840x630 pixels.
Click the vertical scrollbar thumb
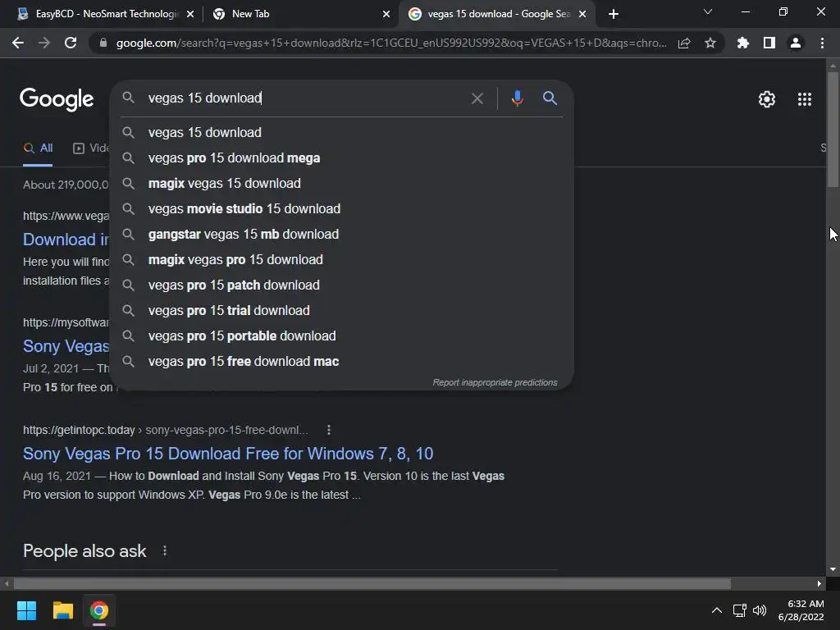tap(833, 129)
